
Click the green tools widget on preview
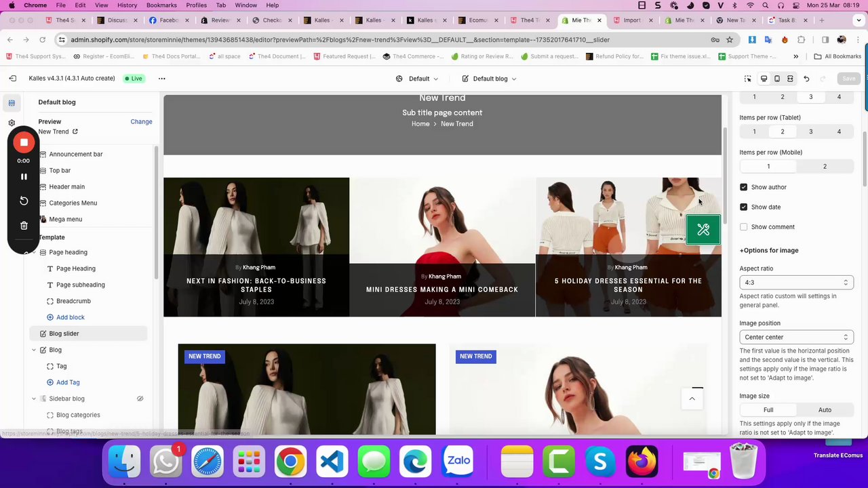[703, 230]
